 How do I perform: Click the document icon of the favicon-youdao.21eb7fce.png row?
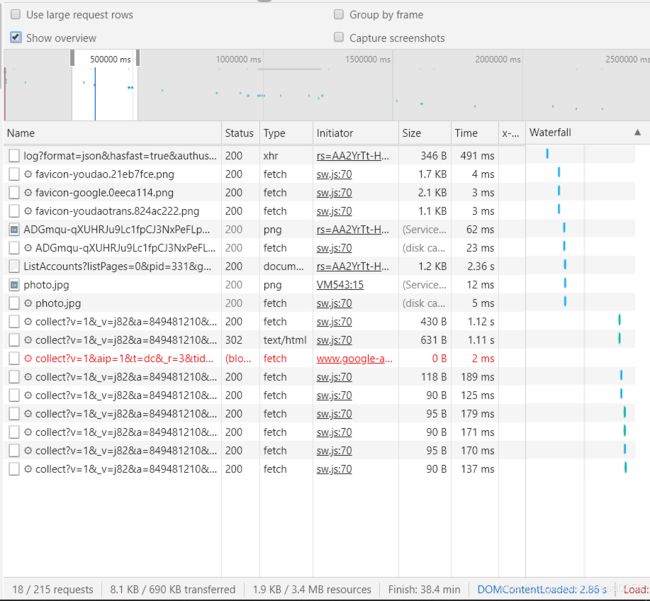(14, 174)
